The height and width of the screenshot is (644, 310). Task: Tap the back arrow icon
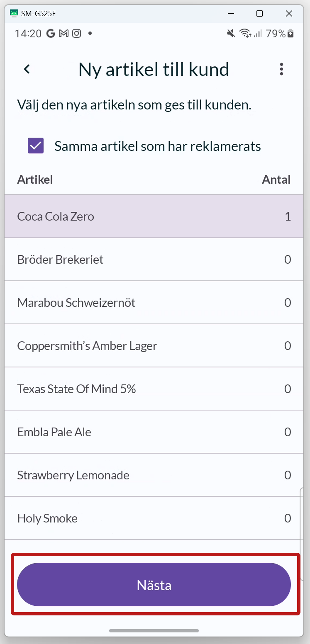27,69
